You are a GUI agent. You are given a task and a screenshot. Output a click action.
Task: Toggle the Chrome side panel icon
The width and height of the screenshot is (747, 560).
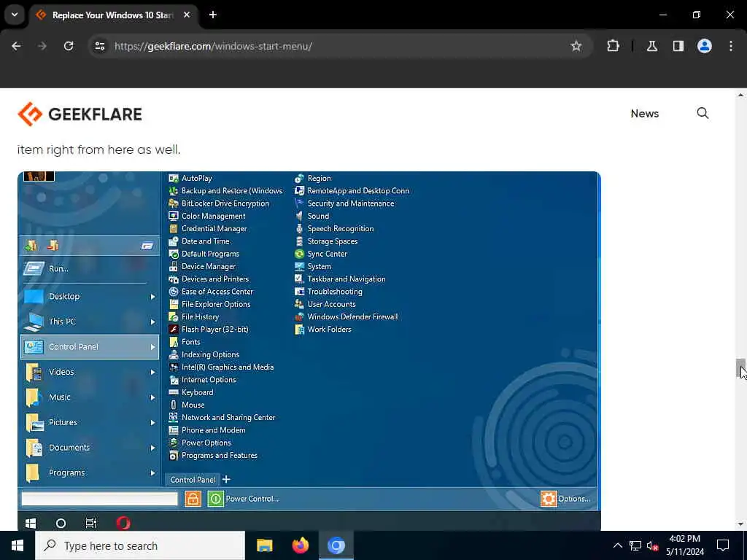pyautogui.click(x=678, y=46)
